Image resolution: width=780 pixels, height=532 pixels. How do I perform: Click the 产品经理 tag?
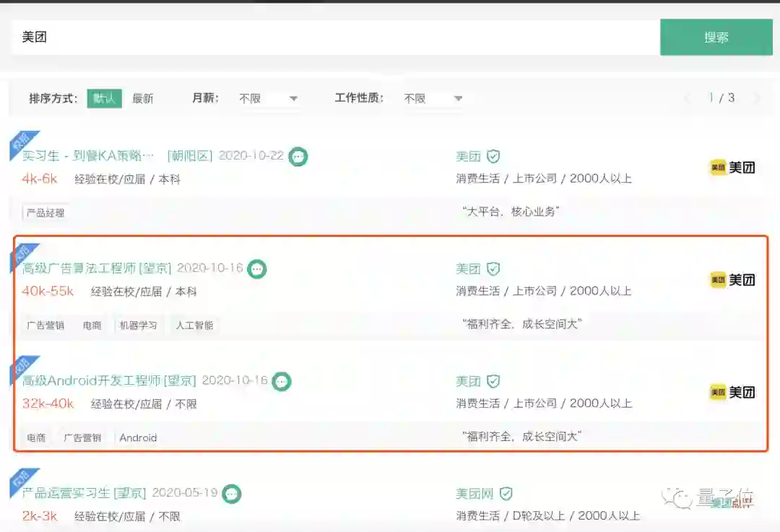45,213
